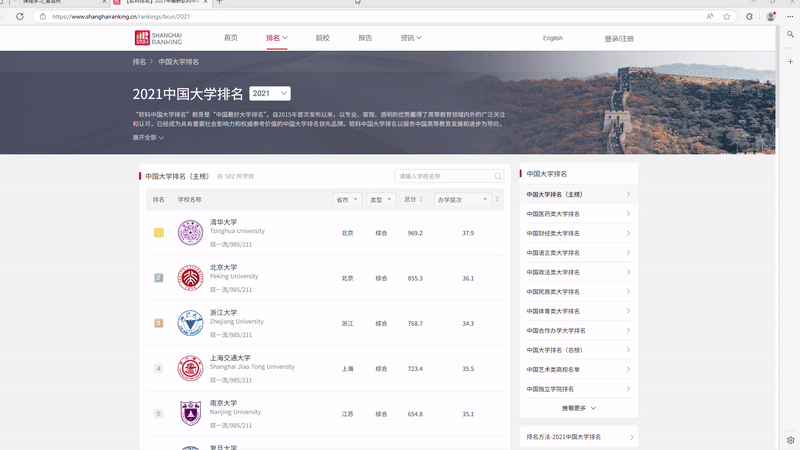
Task: Open 中国语言类大学排名
Action: pyautogui.click(x=579, y=253)
